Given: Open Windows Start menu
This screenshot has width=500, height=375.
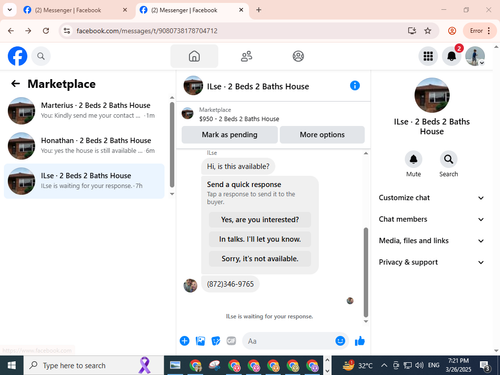Looking at the screenshot, I should click(x=12, y=366).
